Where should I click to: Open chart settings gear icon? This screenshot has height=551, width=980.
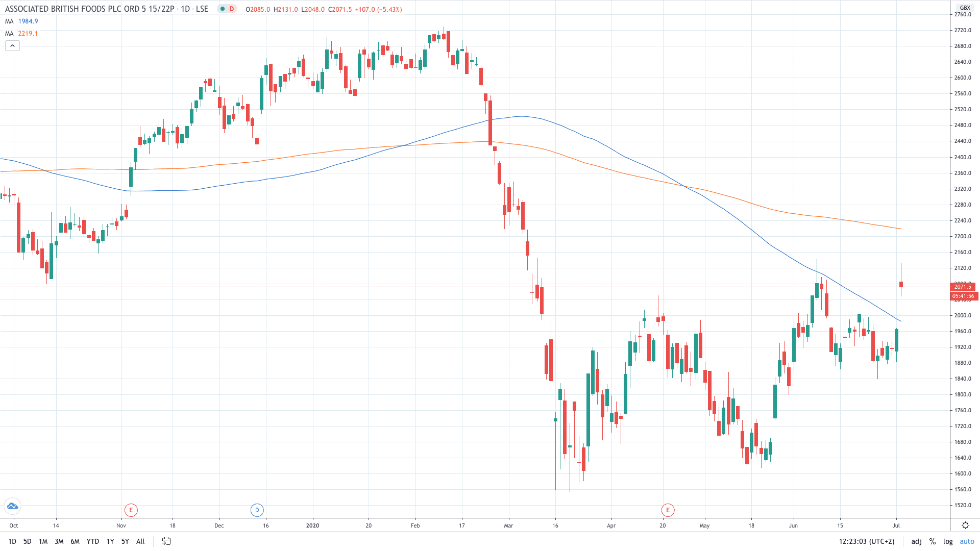tap(965, 525)
